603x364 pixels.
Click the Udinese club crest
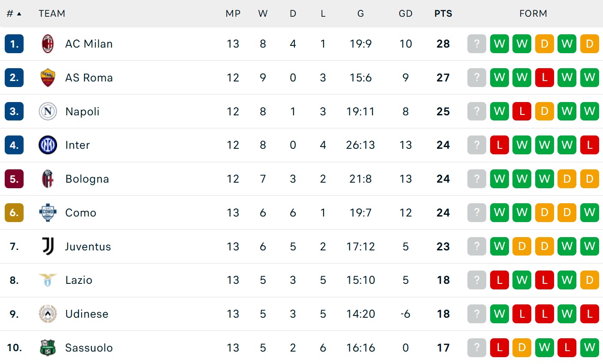coord(48,314)
